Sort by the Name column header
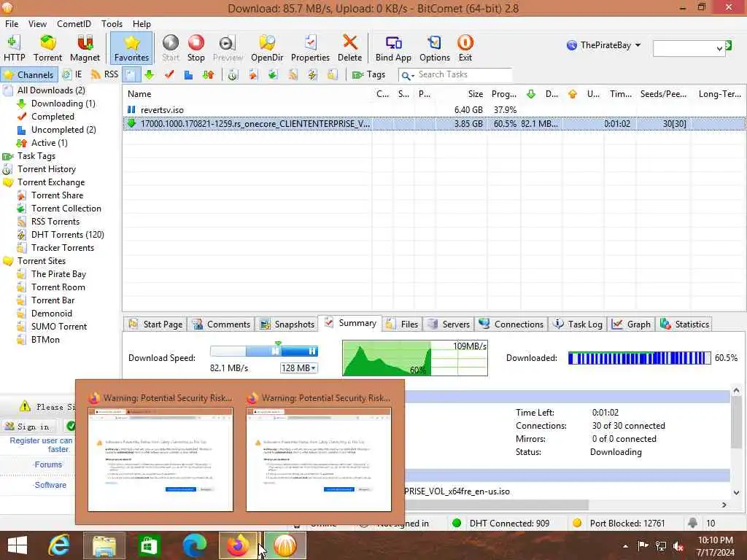The image size is (747, 560). point(139,94)
